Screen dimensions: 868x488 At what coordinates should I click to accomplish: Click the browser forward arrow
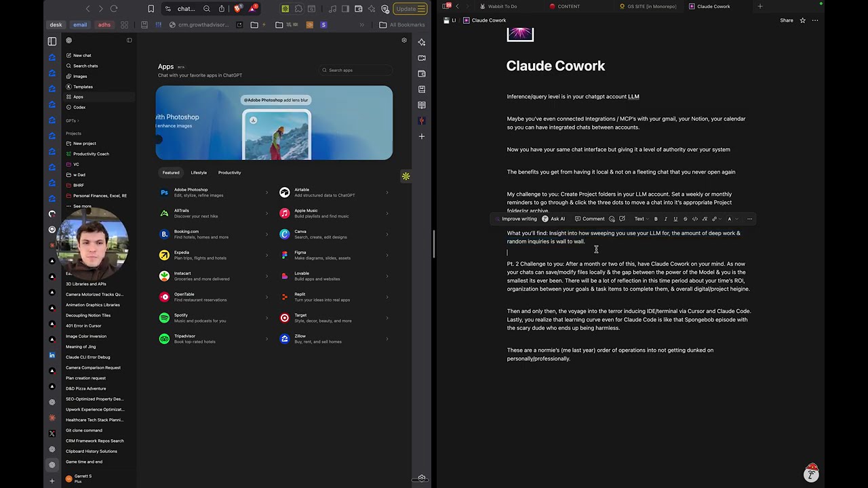(100, 9)
